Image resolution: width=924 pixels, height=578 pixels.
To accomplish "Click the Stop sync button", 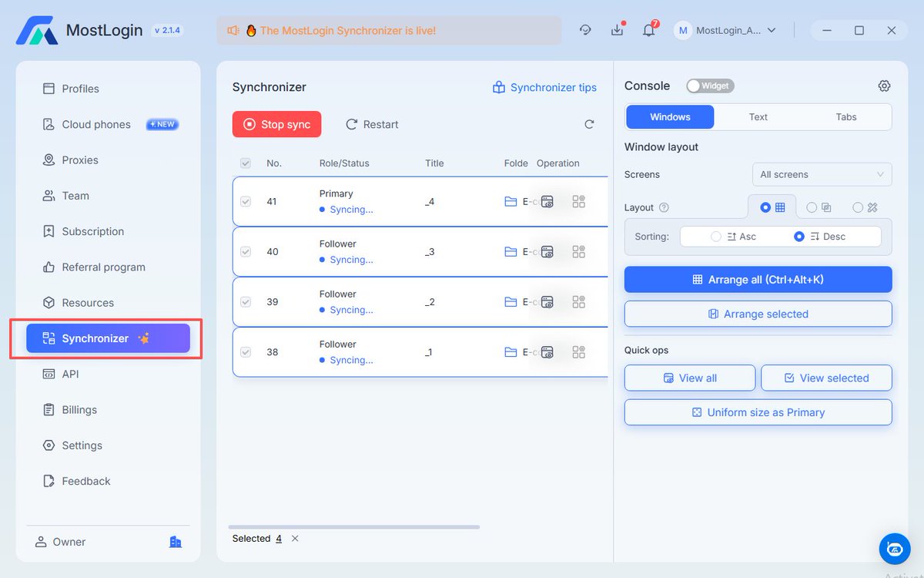I will click(276, 124).
